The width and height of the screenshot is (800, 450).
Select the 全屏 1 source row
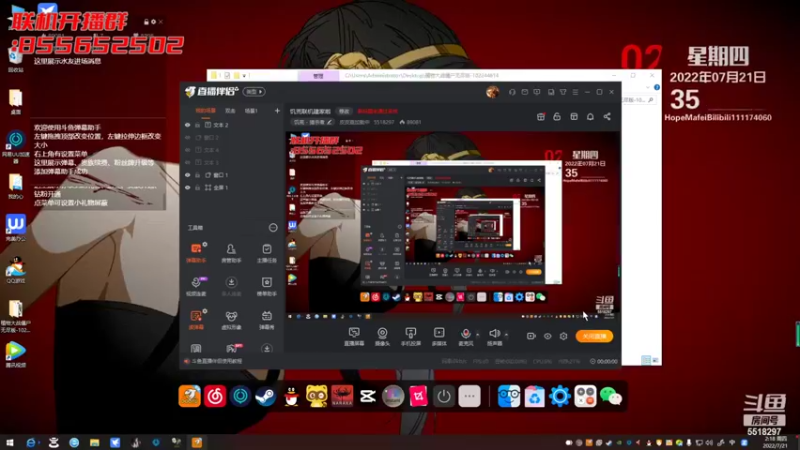(x=232, y=188)
